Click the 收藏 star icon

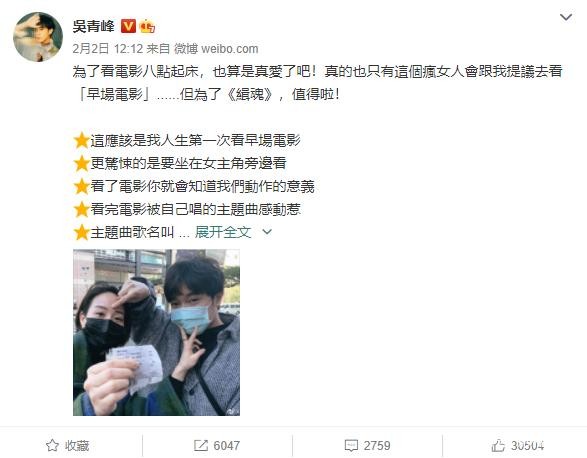pos(52,446)
